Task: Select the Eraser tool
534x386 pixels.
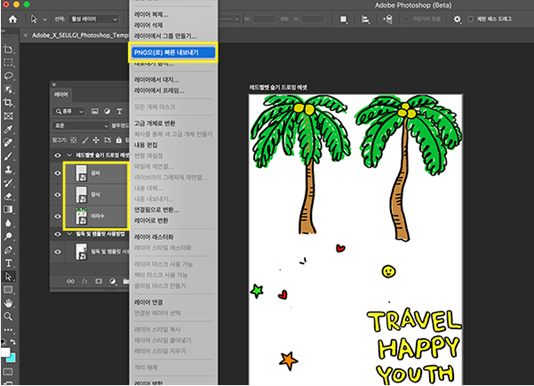Action: click(x=9, y=196)
